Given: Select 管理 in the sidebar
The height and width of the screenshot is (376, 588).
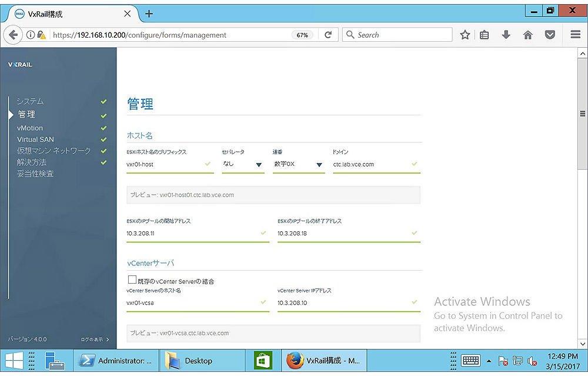Looking at the screenshot, I should click(x=26, y=114).
